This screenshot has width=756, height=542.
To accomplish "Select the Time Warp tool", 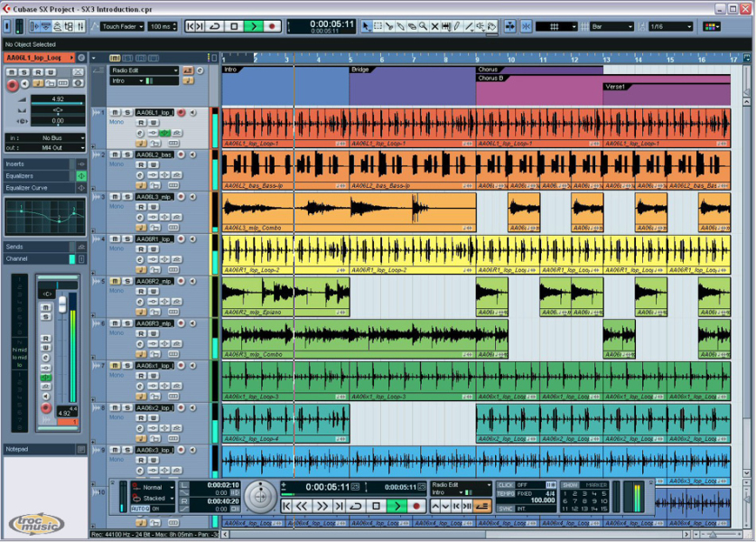I will click(445, 26).
